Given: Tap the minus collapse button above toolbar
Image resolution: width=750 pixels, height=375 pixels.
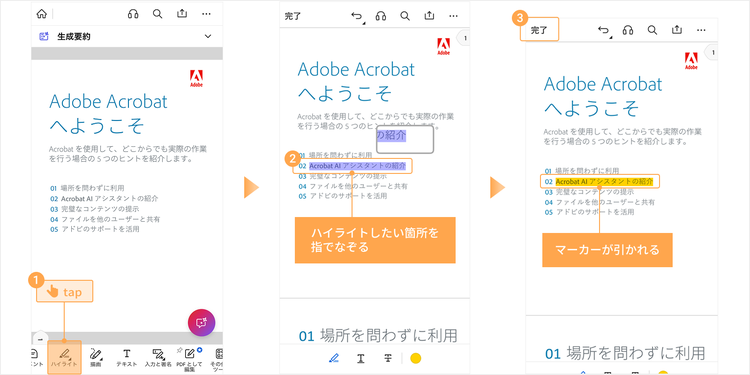Looking at the screenshot, I should point(40,339).
